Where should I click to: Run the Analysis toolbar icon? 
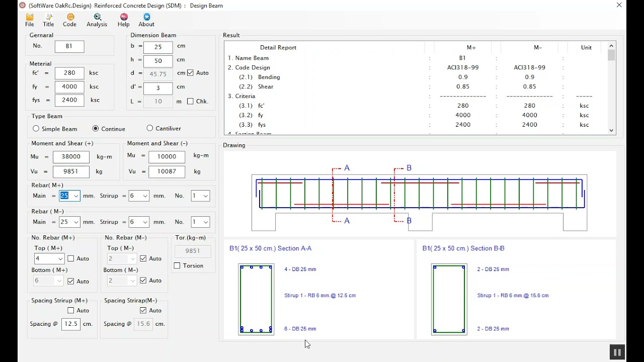pos(97,20)
